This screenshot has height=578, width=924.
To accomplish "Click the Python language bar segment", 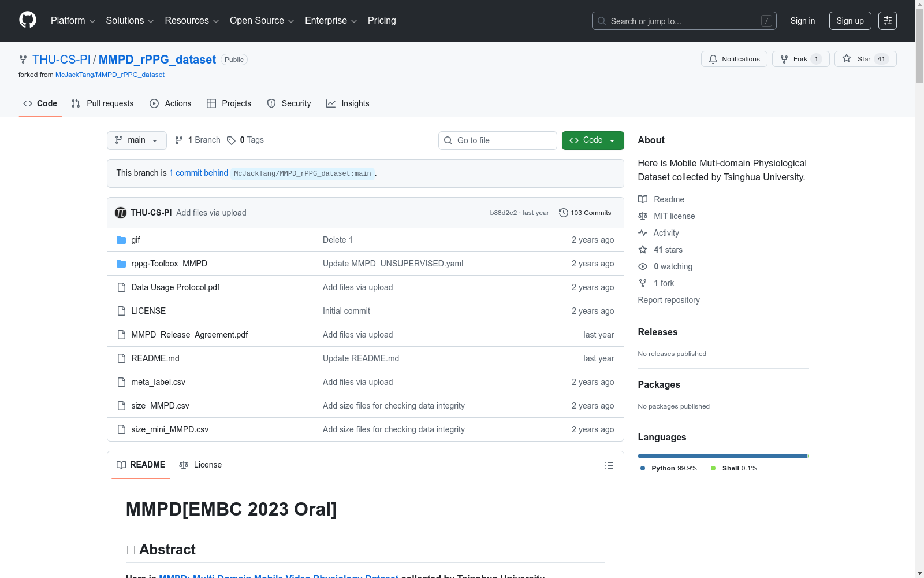I will (722, 456).
